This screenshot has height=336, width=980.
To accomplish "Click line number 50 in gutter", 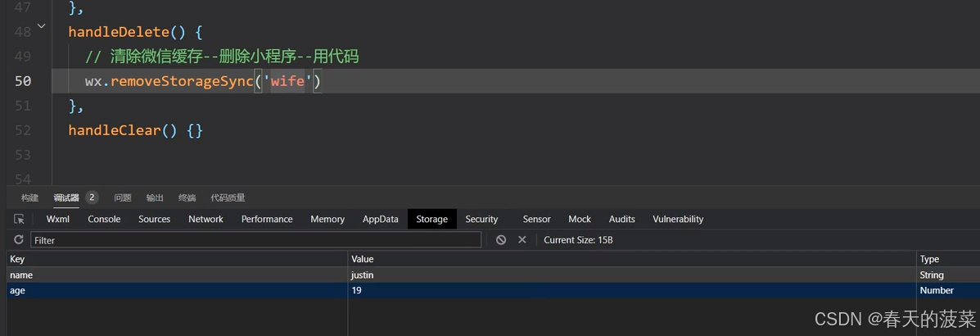I will (x=22, y=81).
